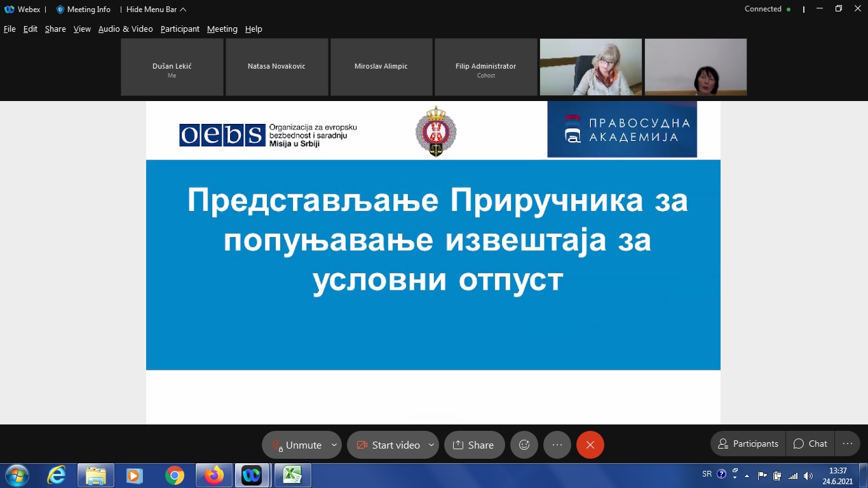Switch to Webex taskbar icon
Screen dimensions: 868x488
pyautogui.click(x=252, y=475)
